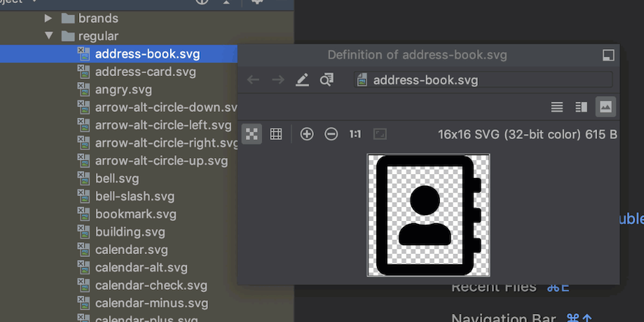Click the Edit Source pencil icon
Image resolution: width=644 pixels, height=322 pixels.
click(x=302, y=80)
